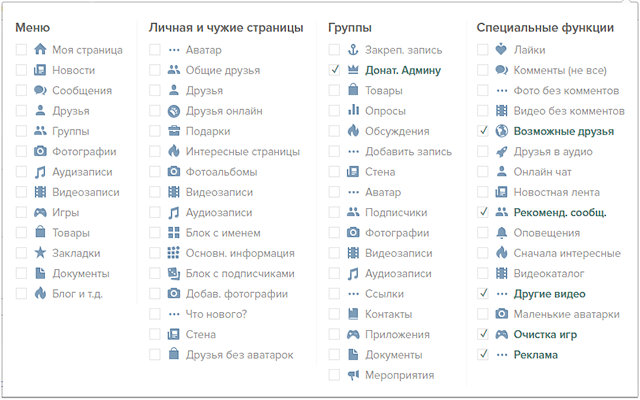Click the Фотоальбомы label

(x=221, y=172)
